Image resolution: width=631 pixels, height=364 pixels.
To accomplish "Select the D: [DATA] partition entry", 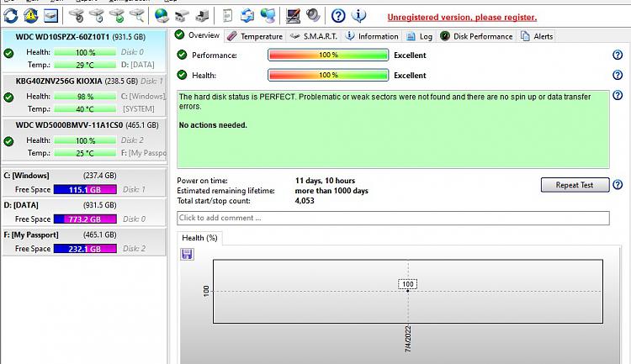I will (83, 212).
